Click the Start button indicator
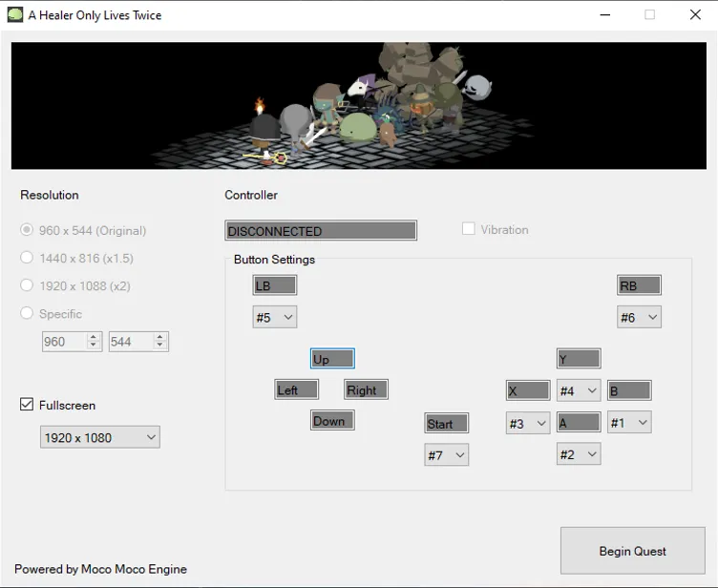The height and width of the screenshot is (588, 718). [447, 423]
